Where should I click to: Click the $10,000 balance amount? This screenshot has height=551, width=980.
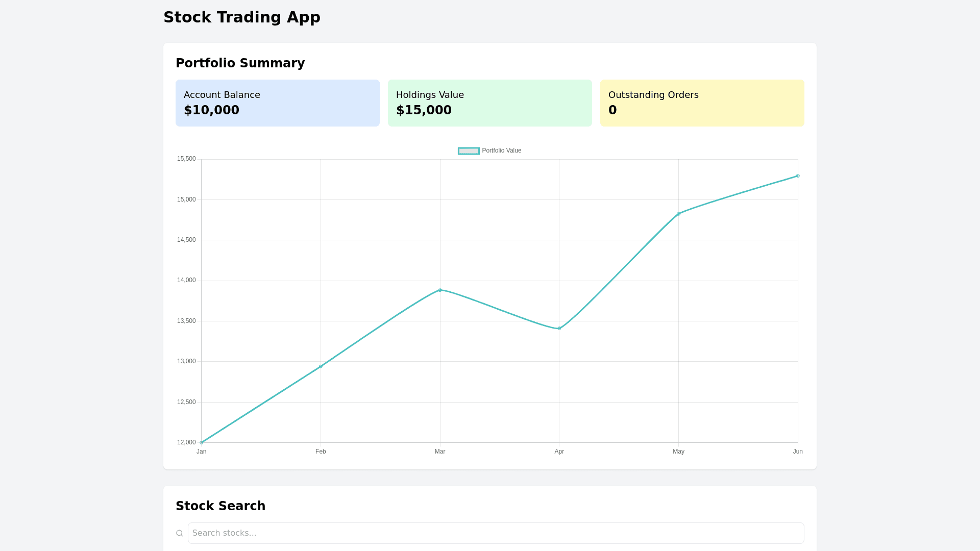tap(211, 110)
